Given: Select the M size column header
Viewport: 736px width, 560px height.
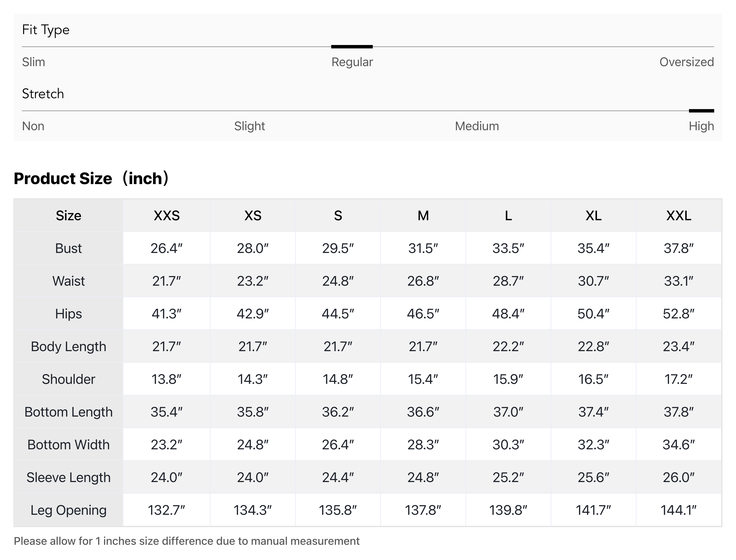Looking at the screenshot, I should pyautogui.click(x=423, y=216).
